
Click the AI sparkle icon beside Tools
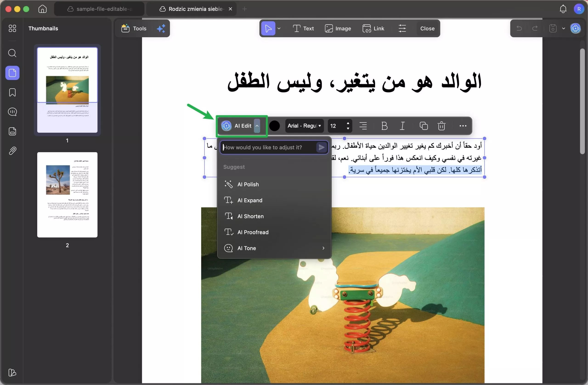(161, 28)
